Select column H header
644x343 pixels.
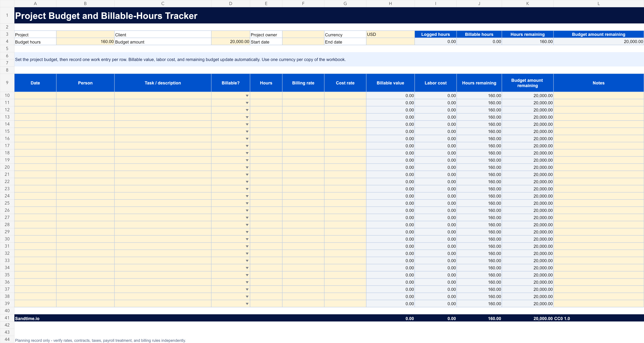point(390,4)
